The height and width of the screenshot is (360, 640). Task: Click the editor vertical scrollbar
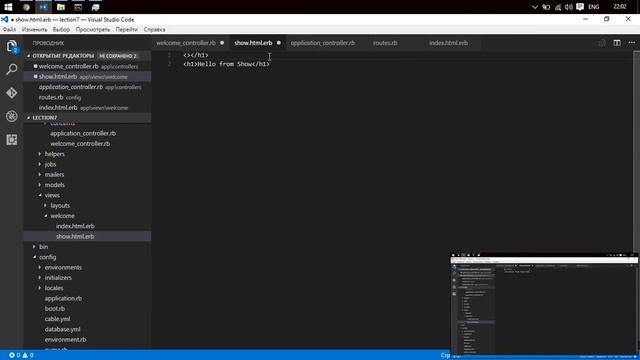click(x=636, y=151)
